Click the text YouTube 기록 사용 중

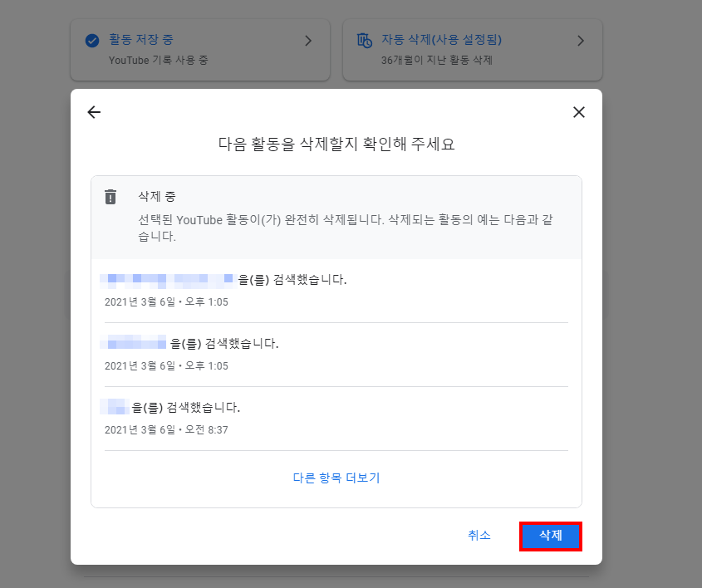[x=159, y=60]
